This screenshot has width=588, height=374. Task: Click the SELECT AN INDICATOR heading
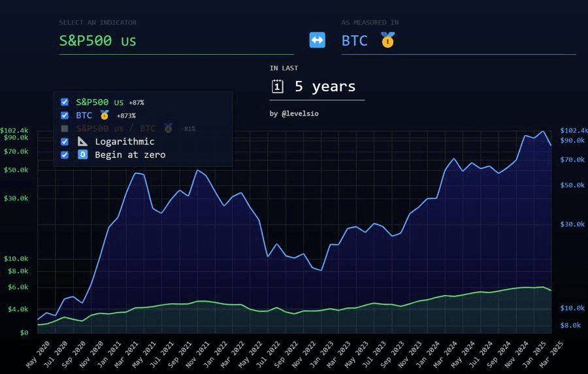[x=97, y=22]
